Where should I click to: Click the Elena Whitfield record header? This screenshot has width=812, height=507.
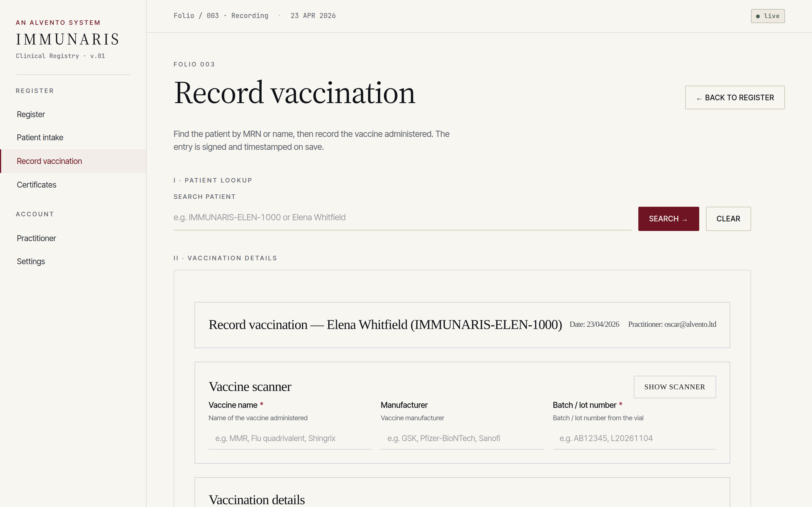385,324
